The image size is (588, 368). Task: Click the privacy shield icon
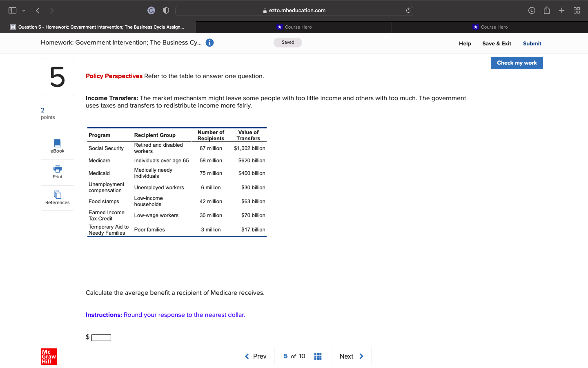pos(166,10)
